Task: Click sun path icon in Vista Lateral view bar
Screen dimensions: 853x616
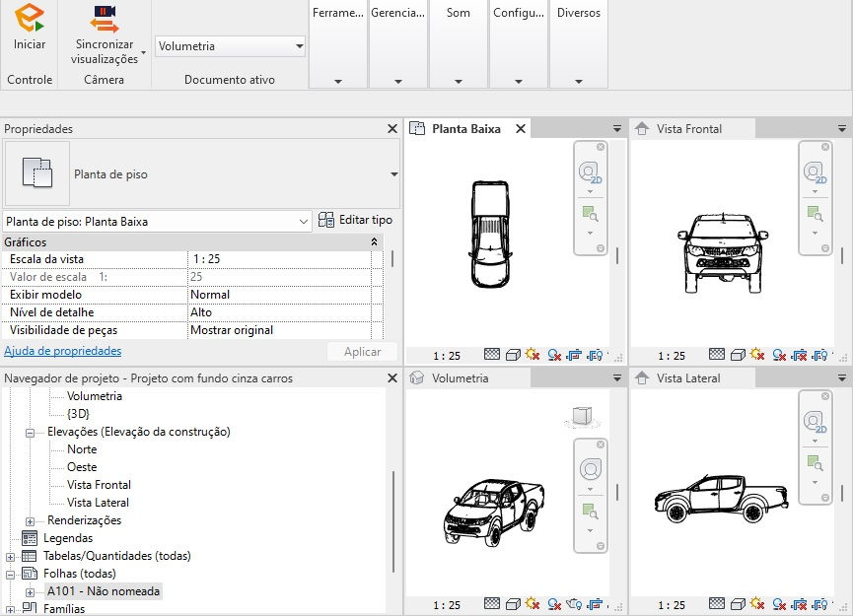Action: click(757, 603)
